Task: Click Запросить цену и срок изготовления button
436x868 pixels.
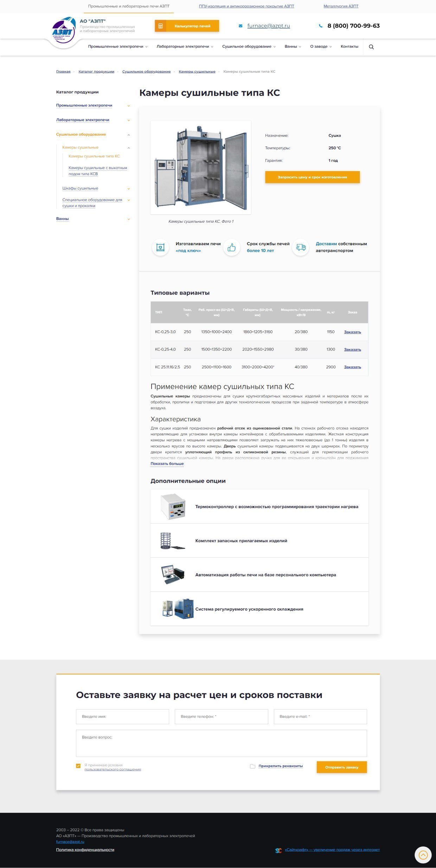Action: [312, 177]
